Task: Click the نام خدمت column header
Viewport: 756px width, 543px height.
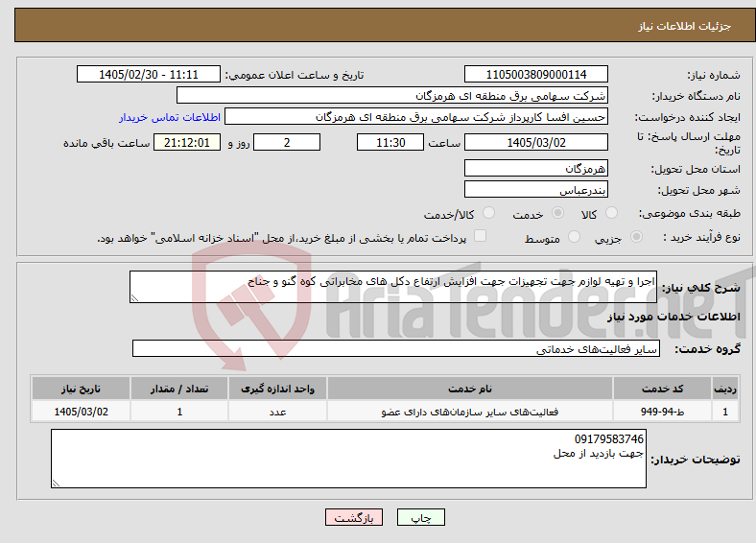Action: pyautogui.click(x=470, y=389)
